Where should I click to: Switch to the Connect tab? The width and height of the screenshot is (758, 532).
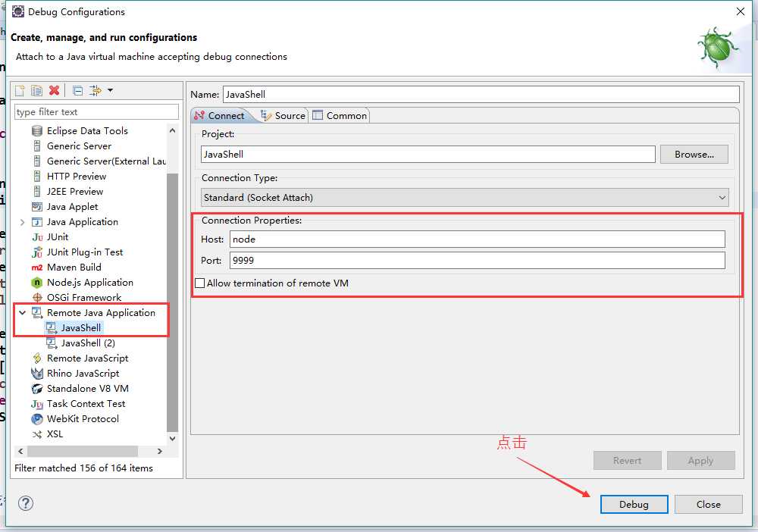point(221,115)
